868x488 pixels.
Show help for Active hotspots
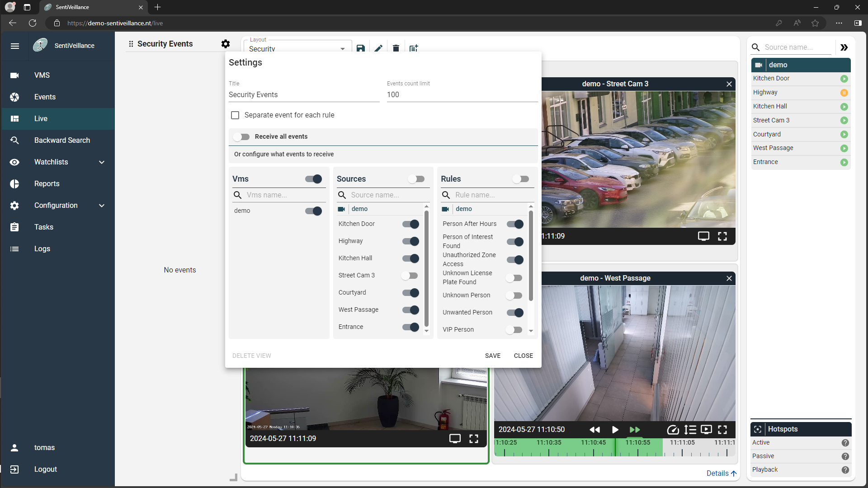[845, 443]
